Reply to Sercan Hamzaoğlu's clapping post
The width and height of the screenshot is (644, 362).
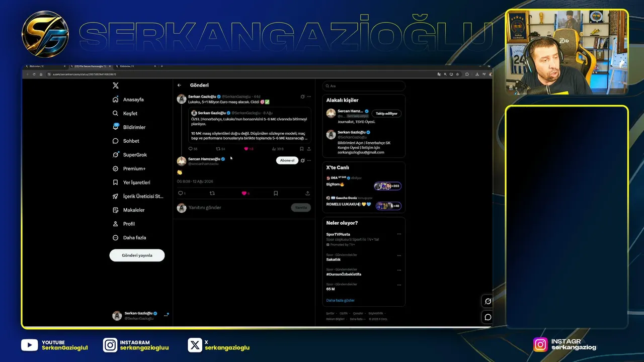[x=182, y=193]
